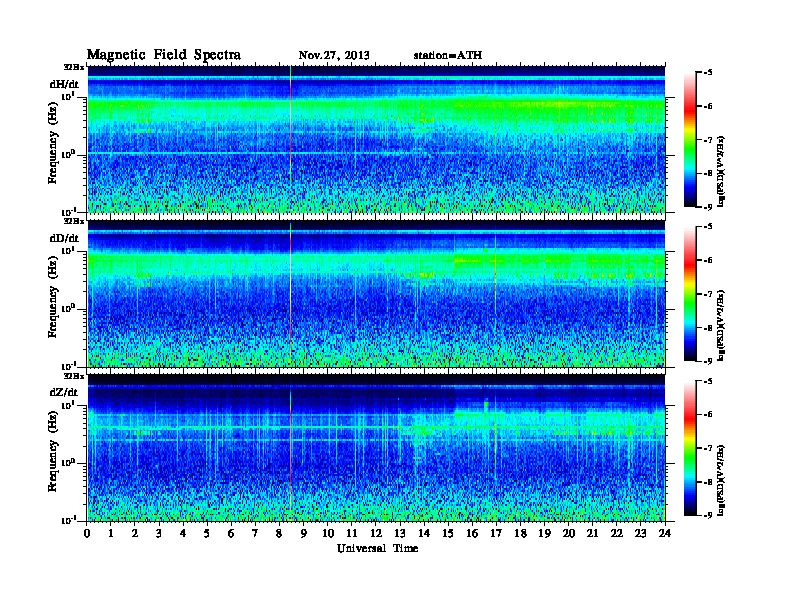Click hour tick label 22 on time axis
Image resolution: width=792 pixels, height=612 pixels.
(x=616, y=533)
